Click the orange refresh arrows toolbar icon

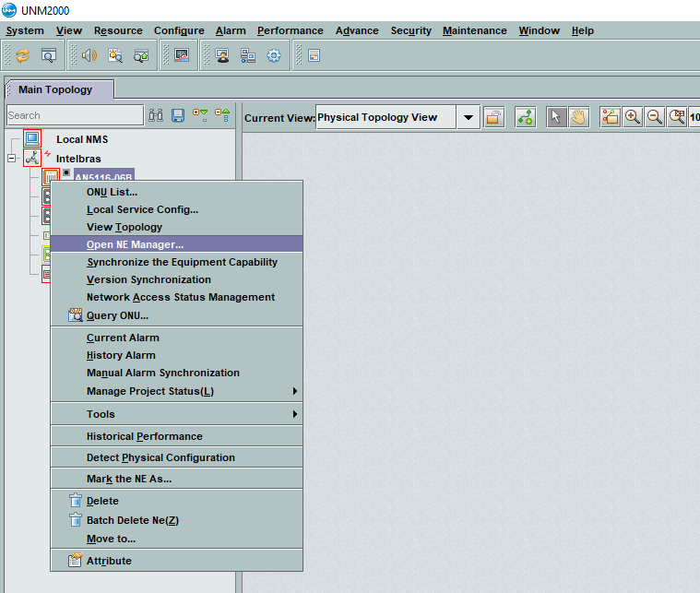point(23,55)
